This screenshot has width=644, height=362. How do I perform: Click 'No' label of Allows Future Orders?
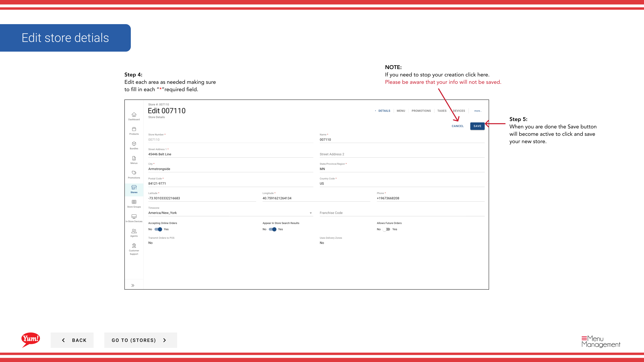[379, 229]
